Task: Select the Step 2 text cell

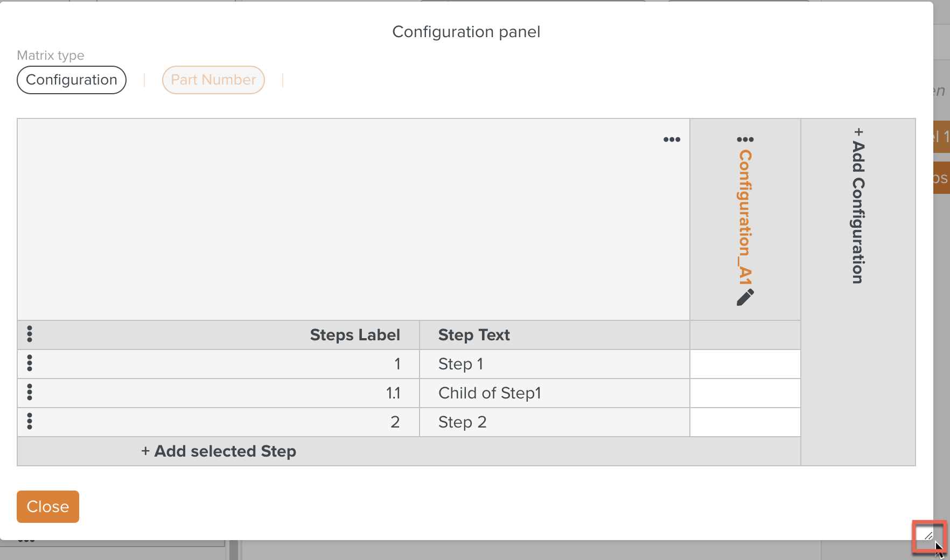Action: pos(555,422)
